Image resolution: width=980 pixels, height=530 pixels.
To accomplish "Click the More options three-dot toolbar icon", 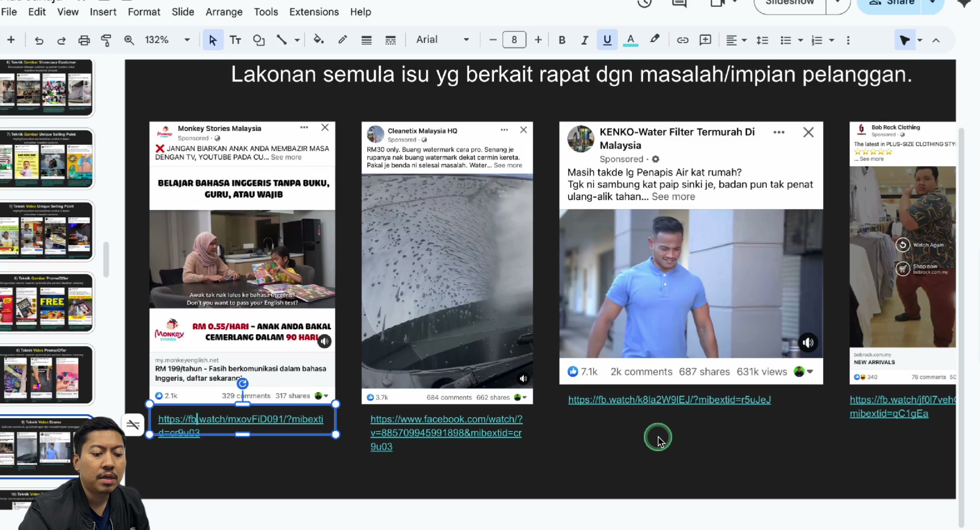I will tap(848, 40).
